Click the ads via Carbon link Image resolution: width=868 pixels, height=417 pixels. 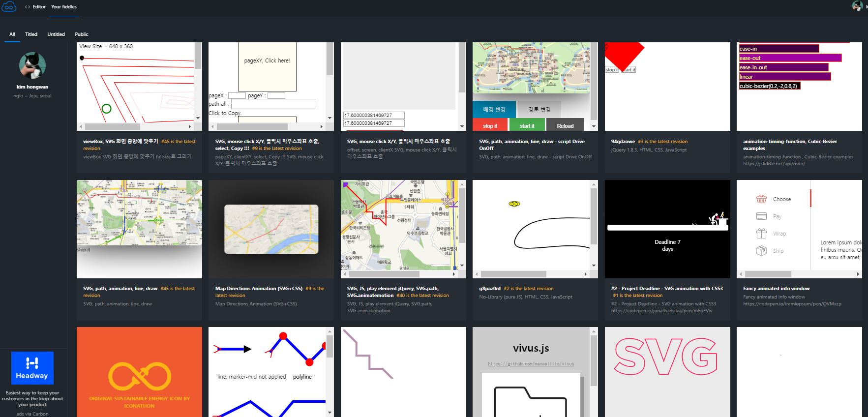tap(32, 414)
